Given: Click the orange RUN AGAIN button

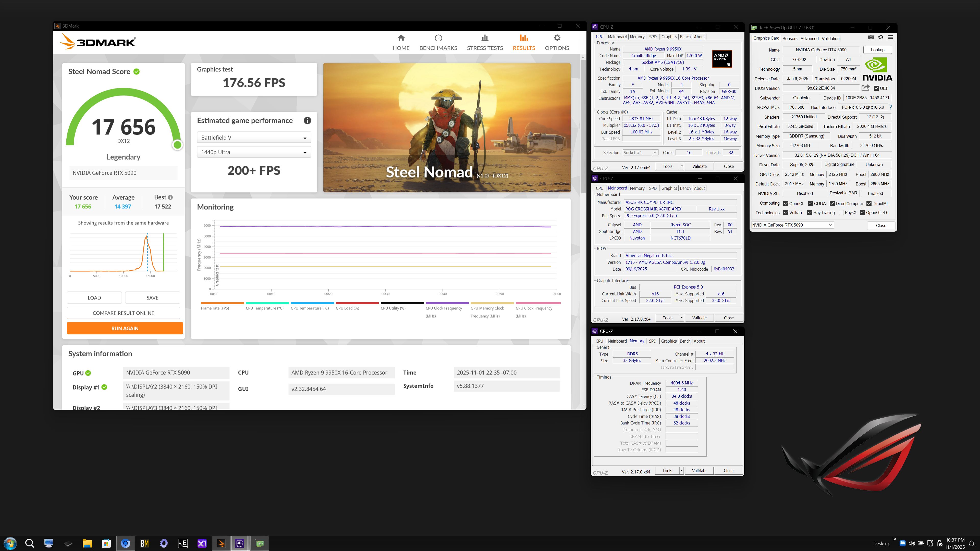Looking at the screenshot, I should click(125, 328).
